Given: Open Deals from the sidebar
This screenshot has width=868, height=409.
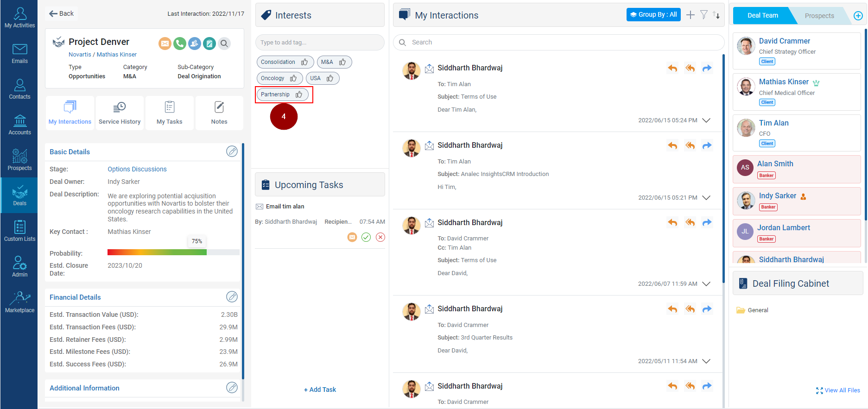Looking at the screenshot, I should click(x=19, y=195).
